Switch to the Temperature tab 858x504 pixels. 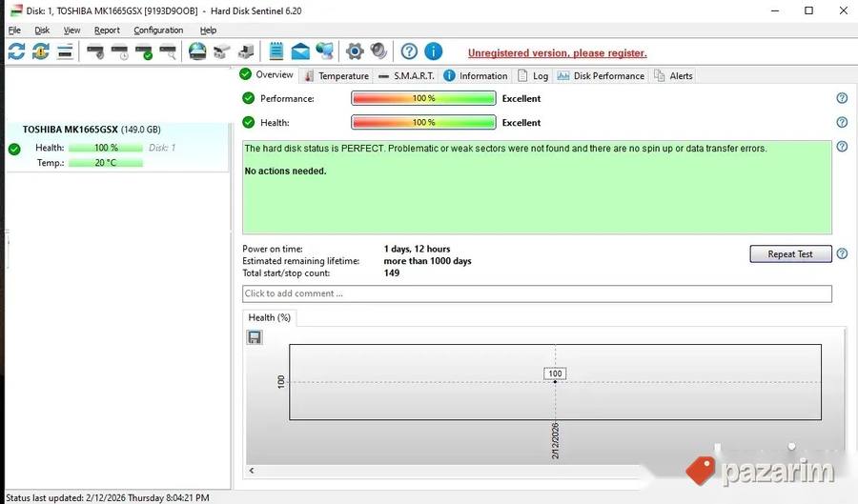coord(337,76)
